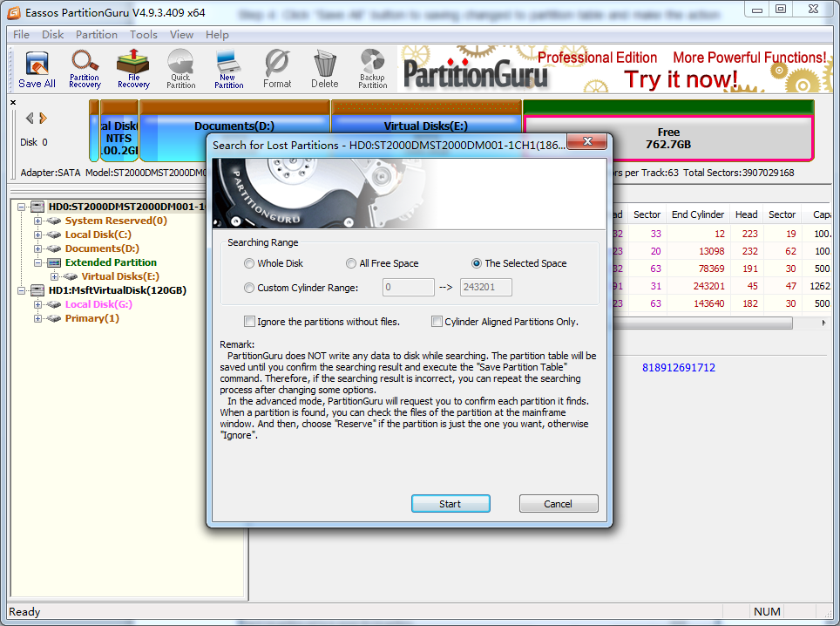This screenshot has height=626, width=840.
Task: Click the Quick Partition icon
Action: (x=181, y=70)
